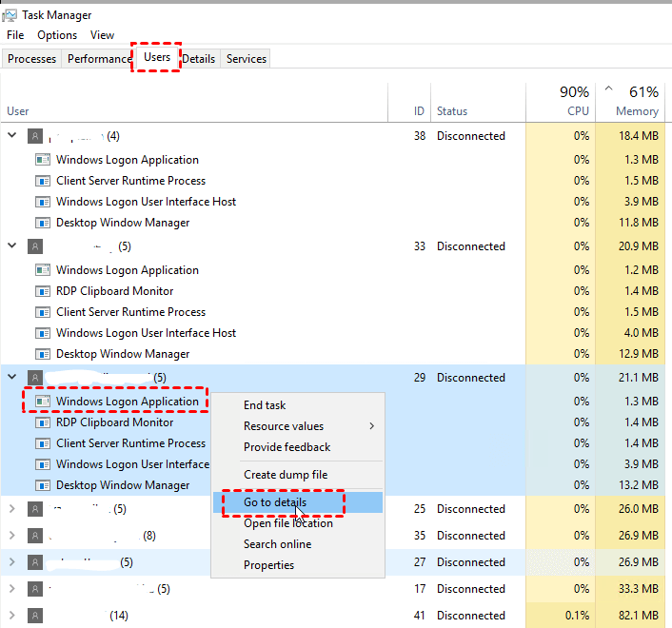This screenshot has width=672, height=628.
Task: Sort by the CPU column header
Action: pos(577,110)
